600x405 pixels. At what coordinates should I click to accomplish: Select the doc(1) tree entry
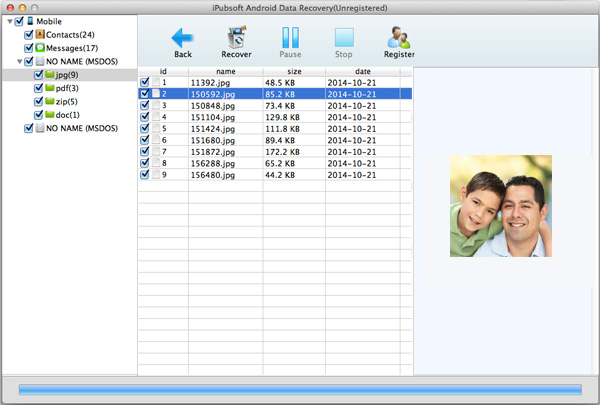pos(68,115)
